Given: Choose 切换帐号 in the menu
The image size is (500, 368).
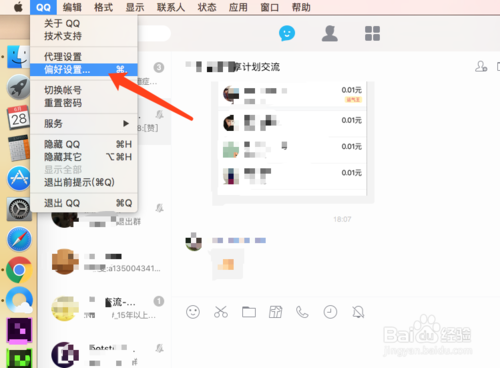Looking at the screenshot, I should click(84, 90).
